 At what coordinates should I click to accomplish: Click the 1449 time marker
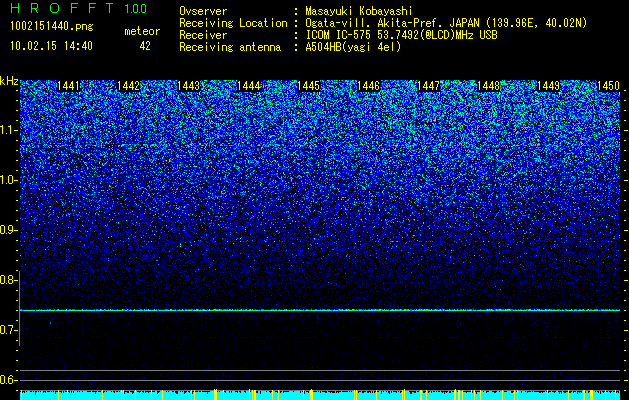[x=548, y=86]
